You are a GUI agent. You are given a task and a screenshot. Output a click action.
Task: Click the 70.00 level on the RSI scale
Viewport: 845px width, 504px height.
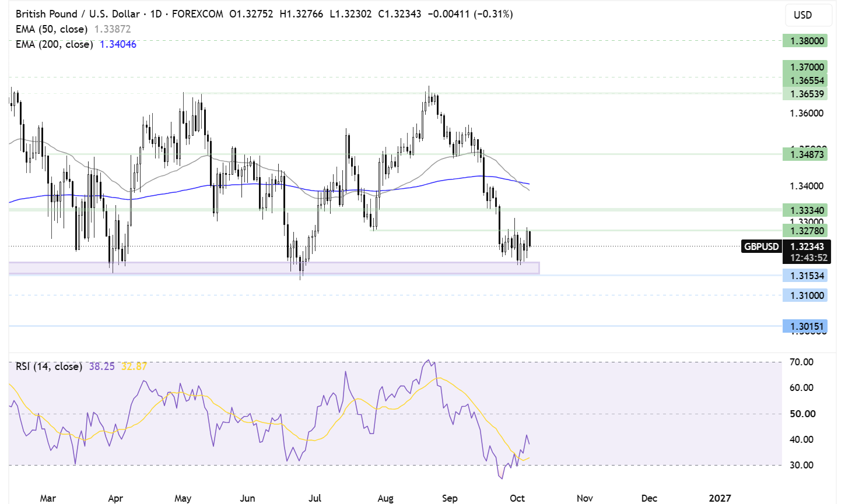coord(800,362)
